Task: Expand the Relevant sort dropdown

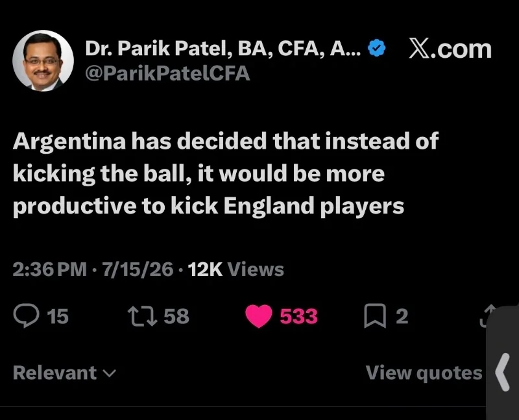Action: click(64, 373)
